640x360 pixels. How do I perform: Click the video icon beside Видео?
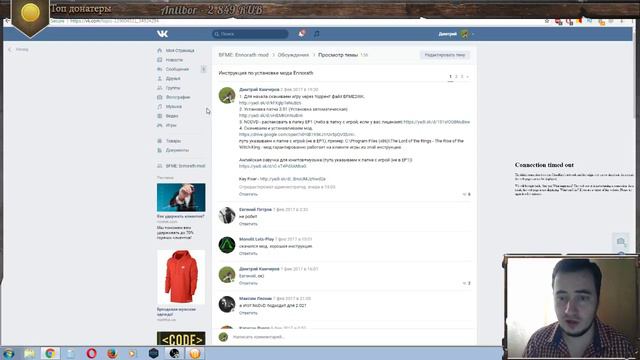point(160,116)
